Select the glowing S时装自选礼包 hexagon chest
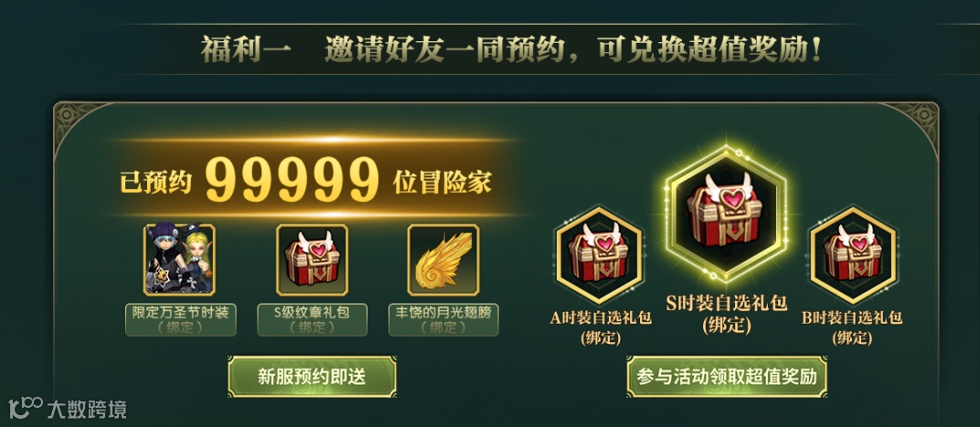This screenshot has width=980, height=427. pyautogui.click(x=726, y=215)
